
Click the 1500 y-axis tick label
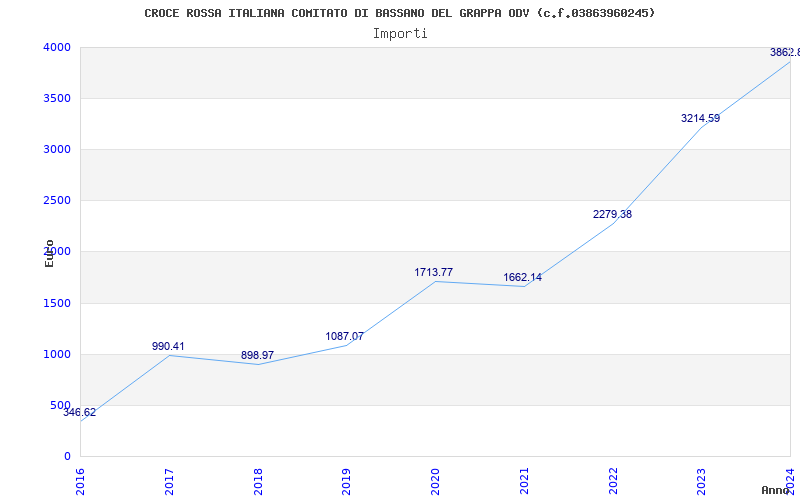pyautogui.click(x=57, y=304)
